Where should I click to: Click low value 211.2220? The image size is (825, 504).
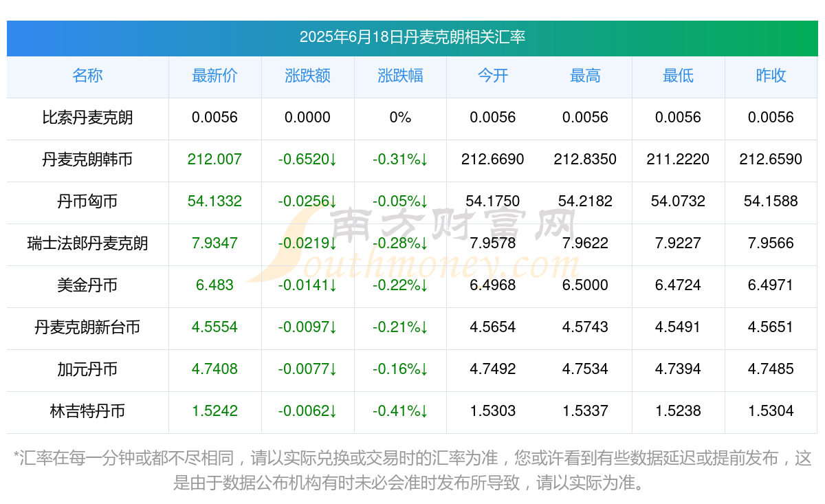(678, 160)
